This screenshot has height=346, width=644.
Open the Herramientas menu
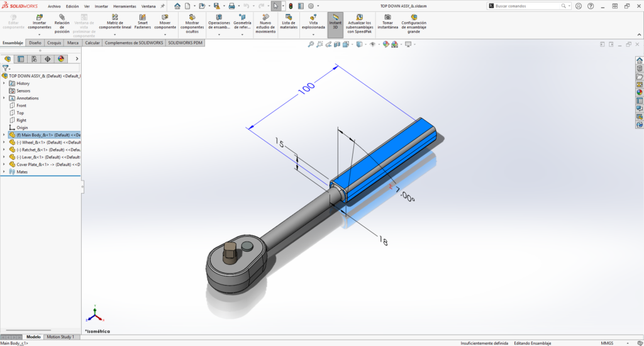[x=125, y=6]
